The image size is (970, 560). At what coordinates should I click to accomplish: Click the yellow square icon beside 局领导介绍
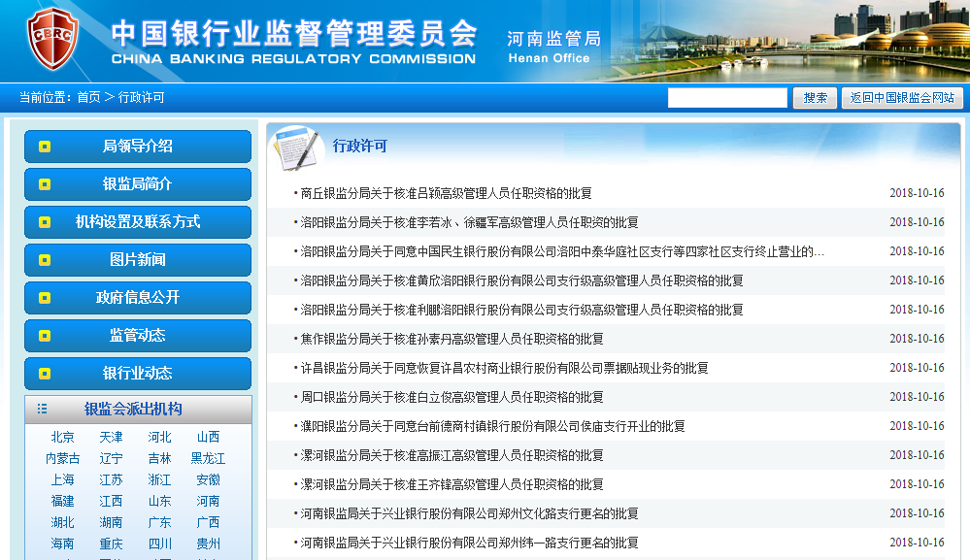coord(45,147)
